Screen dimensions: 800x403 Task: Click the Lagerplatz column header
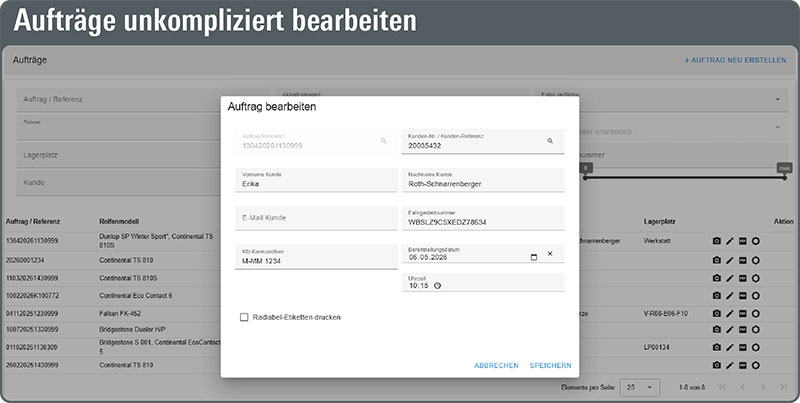click(660, 221)
